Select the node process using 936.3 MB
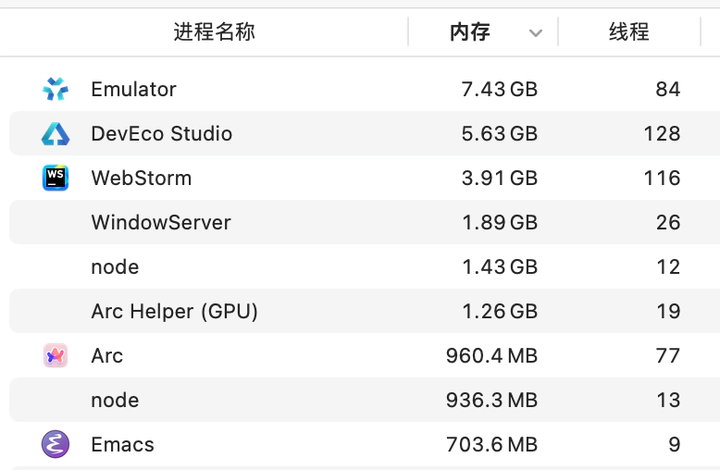 (x=115, y=400)
